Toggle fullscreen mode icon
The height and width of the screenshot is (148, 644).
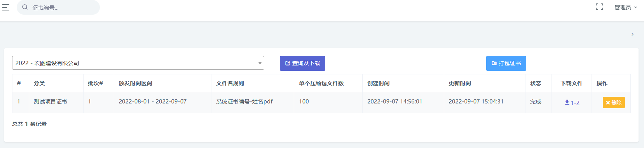coord(599,7)
